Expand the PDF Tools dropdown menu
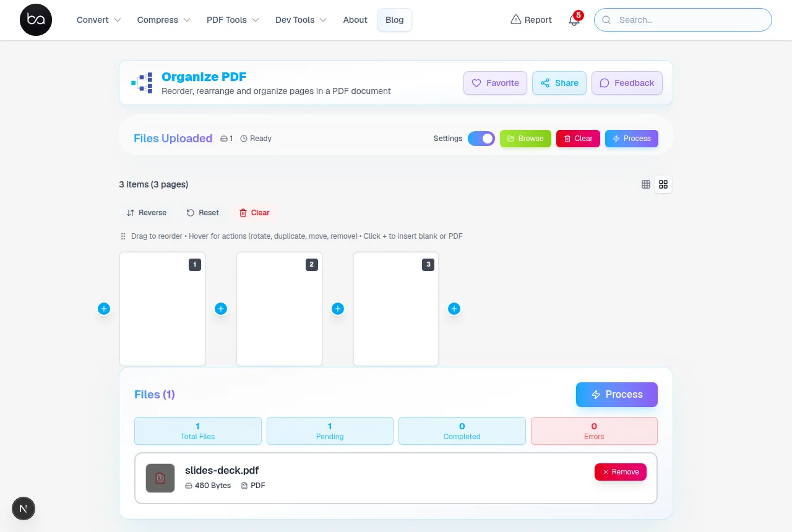This screenshot has width=792, height=532. pos(233,20)
